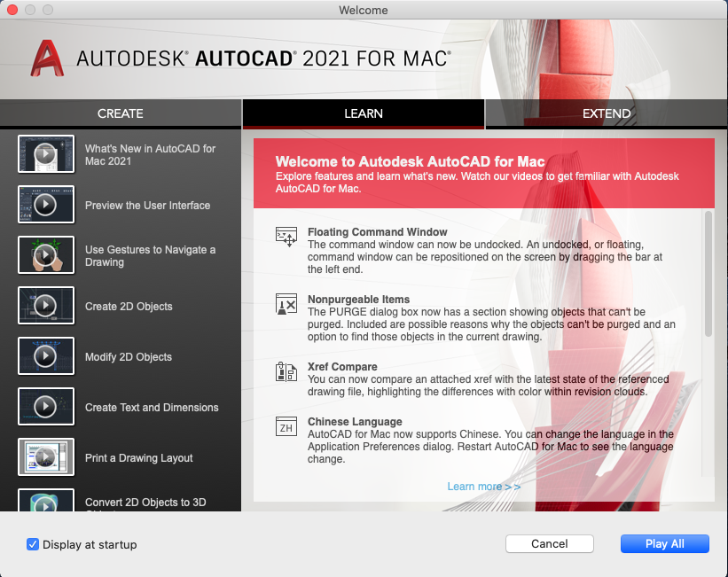Uncheck Display at startup checkbox
This screenshot has height=577, width=728.
point(33,544)
